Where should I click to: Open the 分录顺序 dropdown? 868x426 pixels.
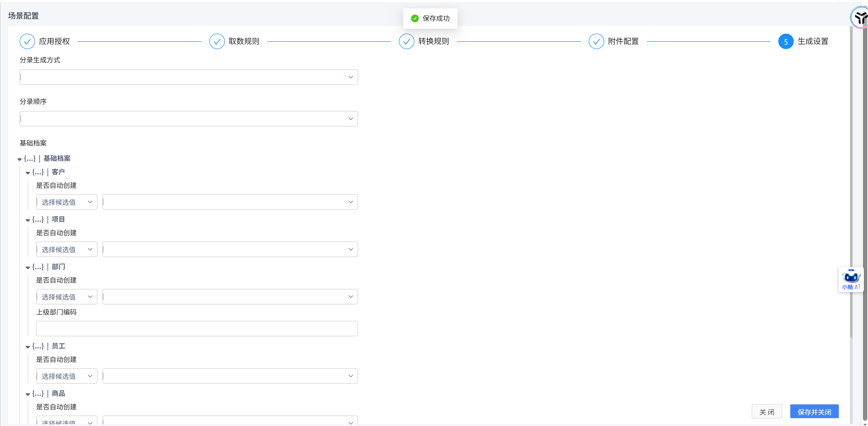coord(188,119)
